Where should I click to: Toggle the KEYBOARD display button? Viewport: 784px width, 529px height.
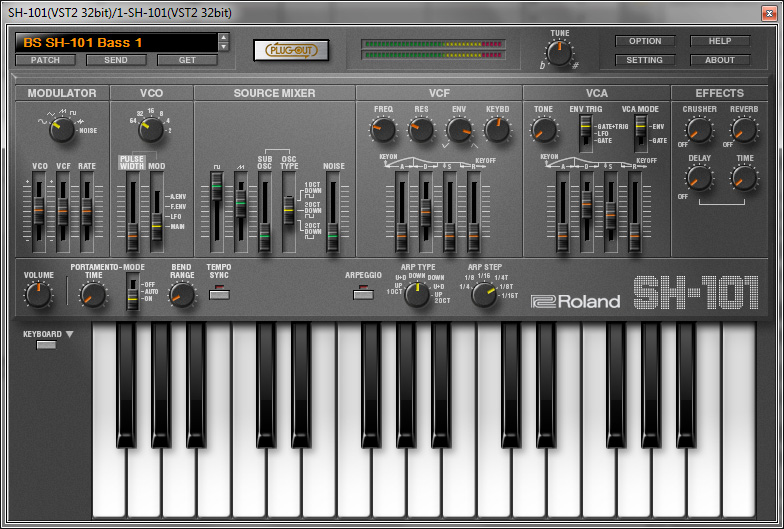(46, 344)
